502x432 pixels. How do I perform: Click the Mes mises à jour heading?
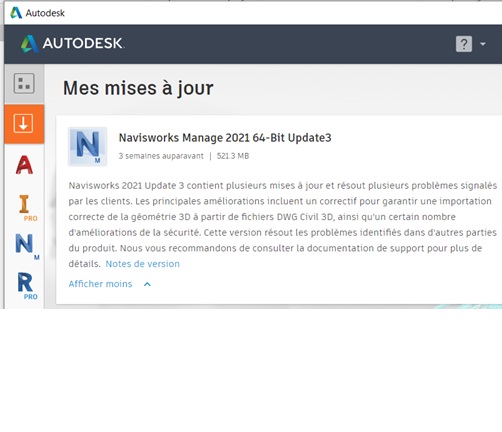138,88
